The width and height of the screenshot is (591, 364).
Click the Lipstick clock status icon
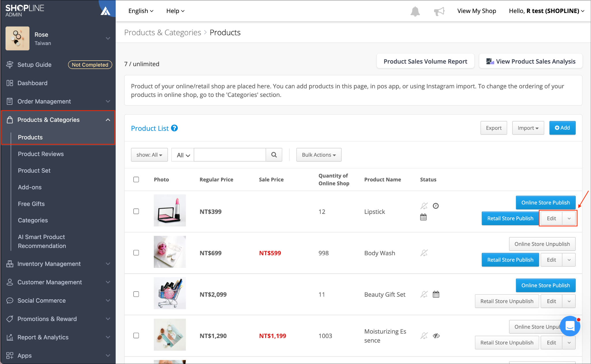coord(436,206)
